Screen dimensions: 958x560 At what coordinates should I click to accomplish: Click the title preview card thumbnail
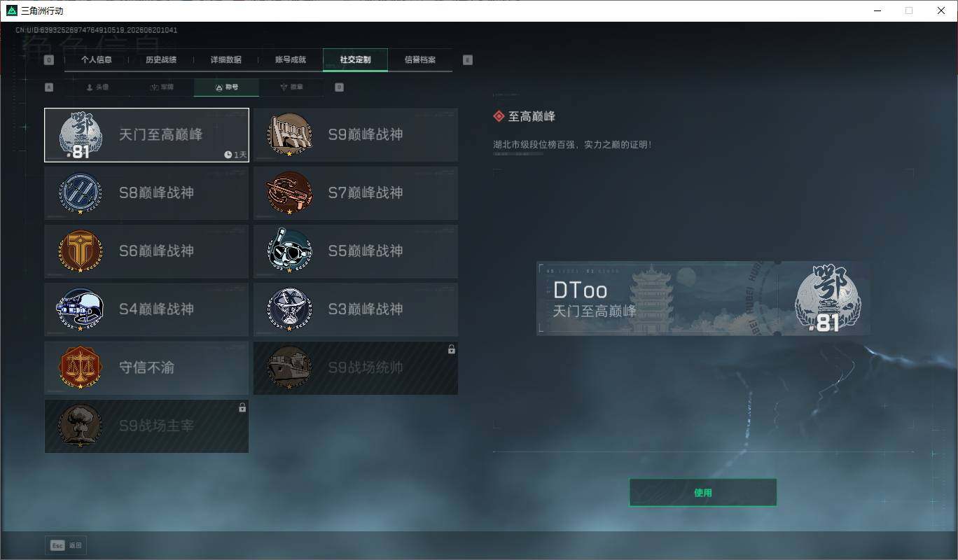[704, 299]
